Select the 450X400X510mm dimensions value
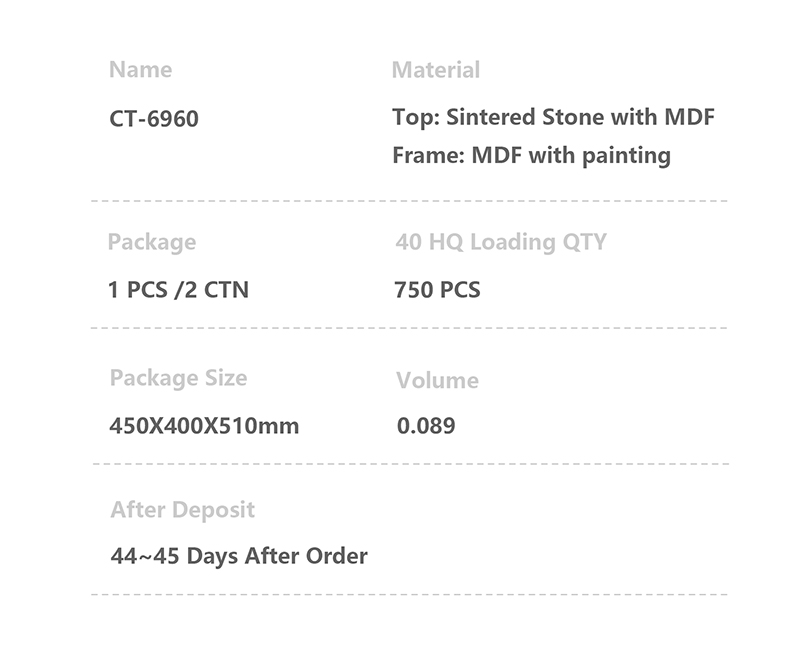The image size is (800, 661). 204,426
